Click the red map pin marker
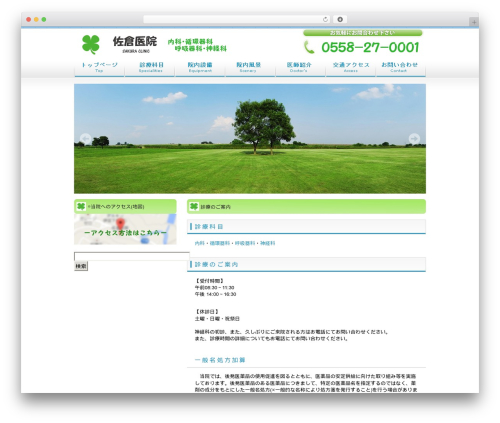This screenshot has width=500, height=423. pyautogui.click(x=120, y=224)
